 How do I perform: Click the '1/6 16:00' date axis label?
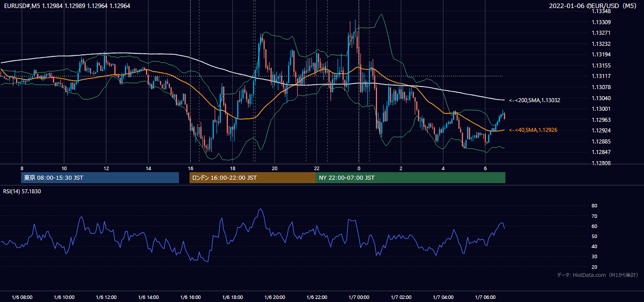(x=190, y=297)
